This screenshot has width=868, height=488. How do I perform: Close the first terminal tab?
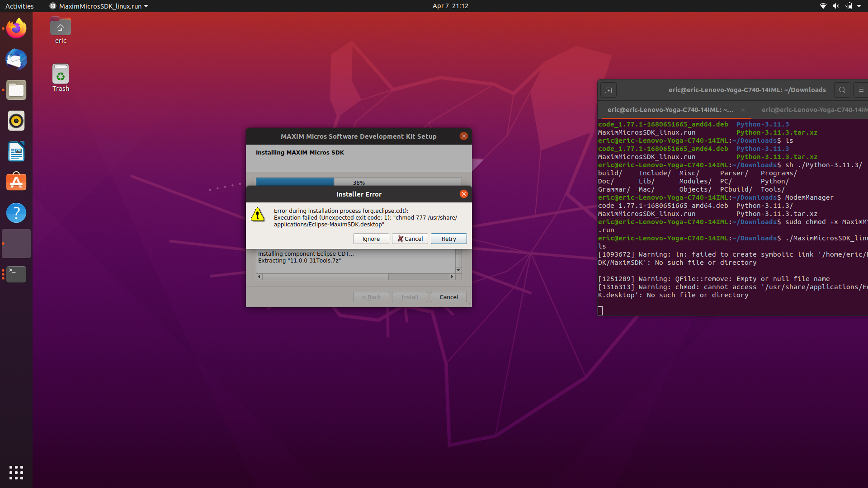tap(742, 110)
